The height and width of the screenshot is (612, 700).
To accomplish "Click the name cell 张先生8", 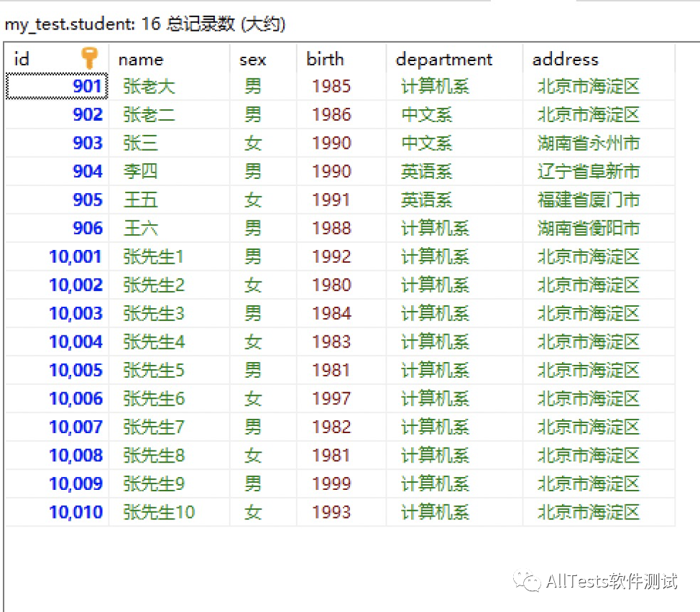I will point(169,455).
